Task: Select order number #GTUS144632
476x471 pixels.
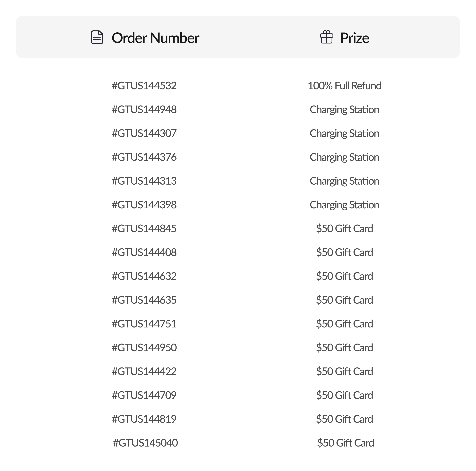Action: tap(144, 276)
